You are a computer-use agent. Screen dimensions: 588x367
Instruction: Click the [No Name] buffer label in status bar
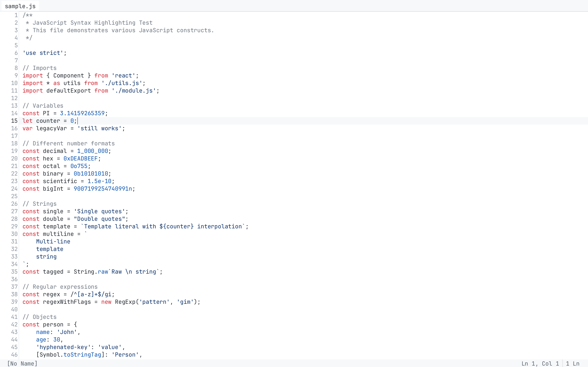pos(22,363)
